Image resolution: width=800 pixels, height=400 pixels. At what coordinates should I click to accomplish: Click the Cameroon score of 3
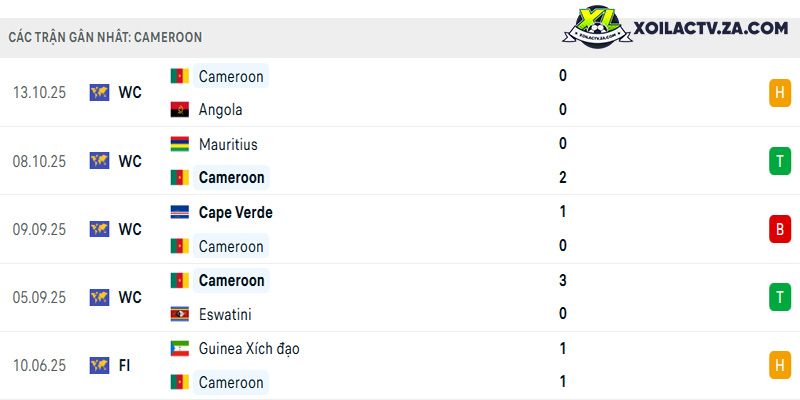point(562,280)
